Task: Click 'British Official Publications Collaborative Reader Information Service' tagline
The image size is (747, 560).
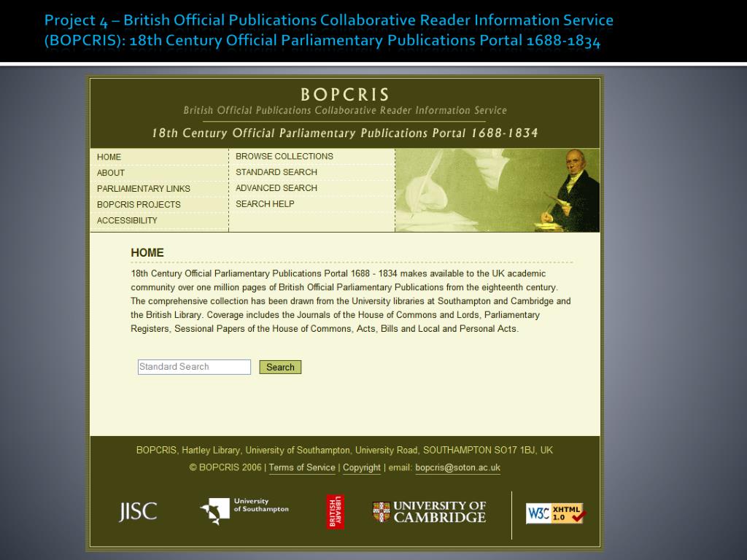Action: click(345, 110)
